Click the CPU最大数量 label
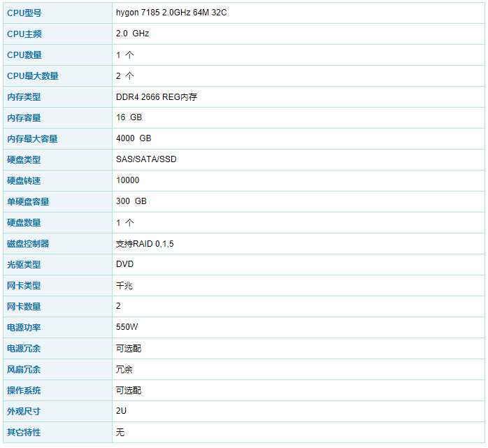The width and height of the screenshot is (488, 448). point(32,75)
